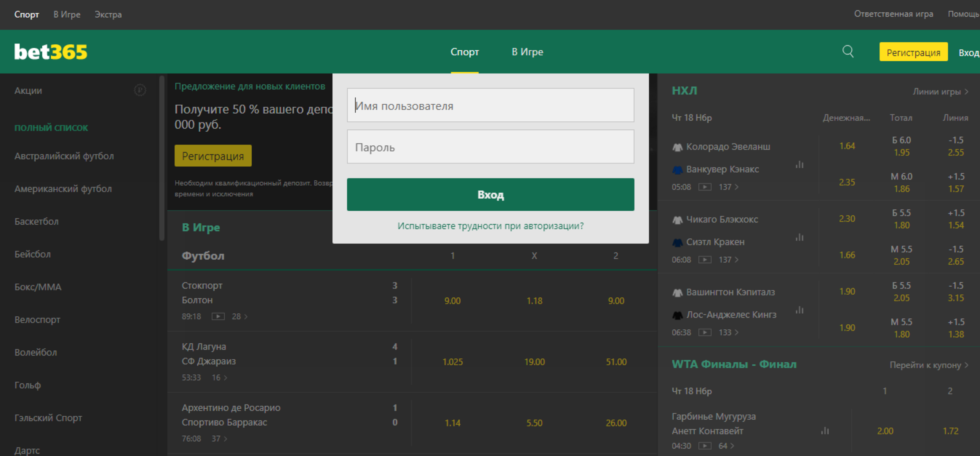The width and height of the screenshot is (980, 456).
Task: Click video icon for Колорадо Эвеланш game
Action: click(x=705, y=187)
